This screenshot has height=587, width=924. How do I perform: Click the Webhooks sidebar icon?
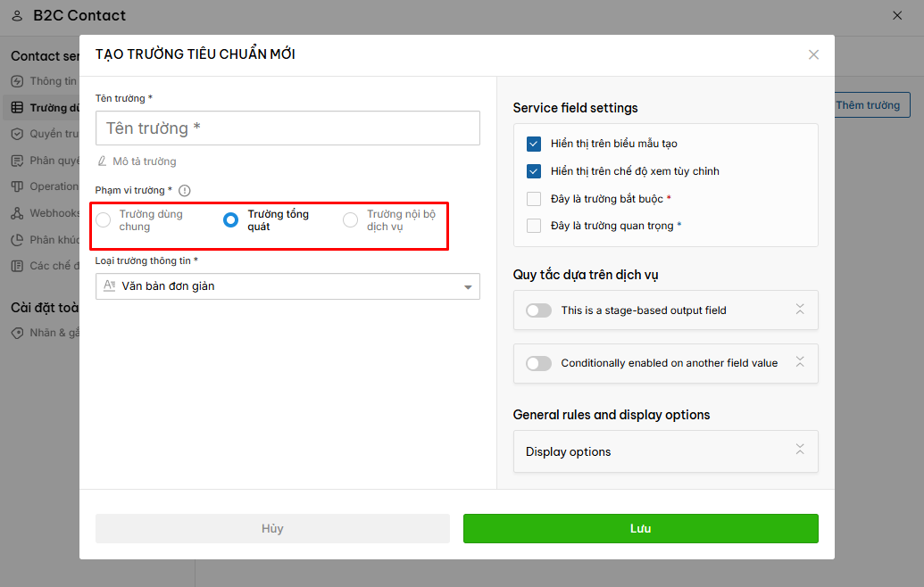[17, 213]
